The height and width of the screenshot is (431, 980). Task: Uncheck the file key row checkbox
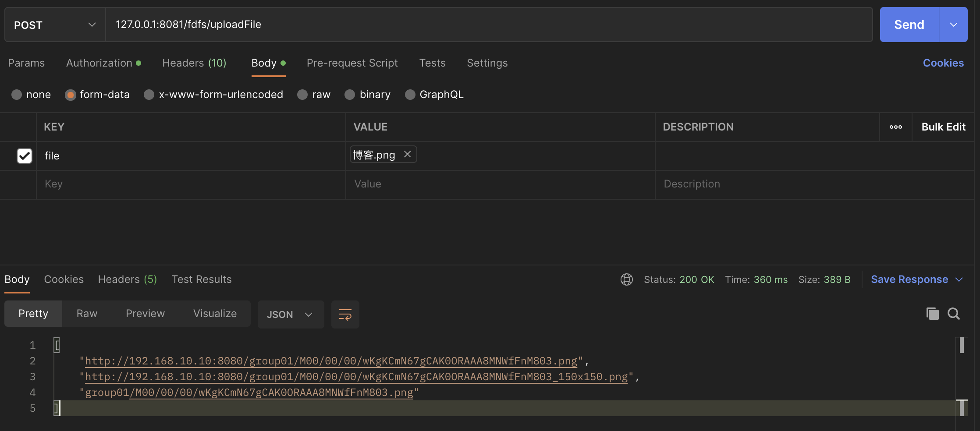point(25,155)
